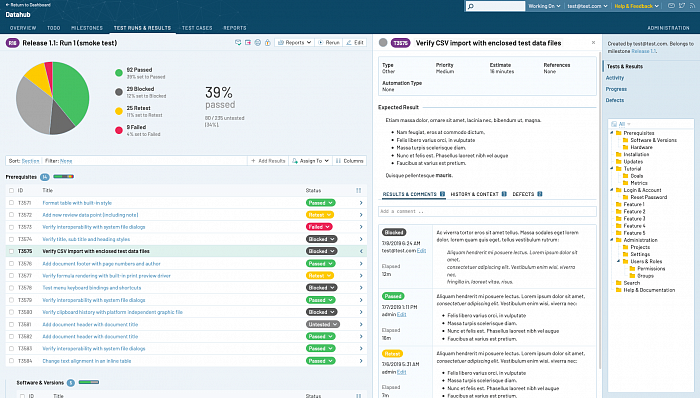Click the Hardware folder icon in tree
The height and width of the screenshot is (398, 700).
[625, 147]
